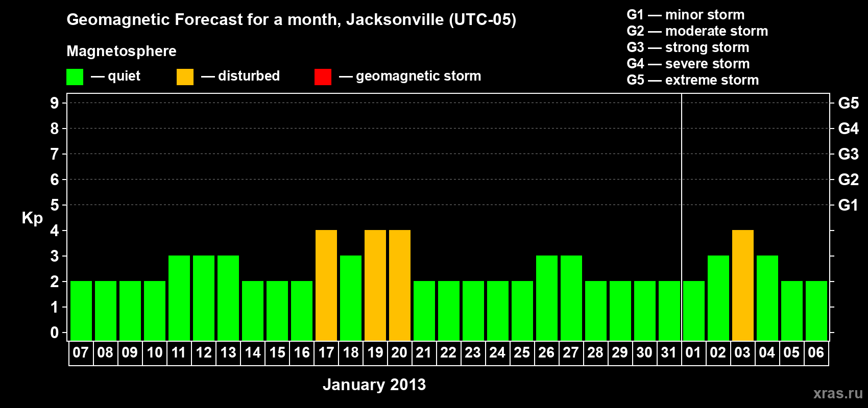Click date label '17' on the axis
The image size is (868, 408).
coord(326,353)
